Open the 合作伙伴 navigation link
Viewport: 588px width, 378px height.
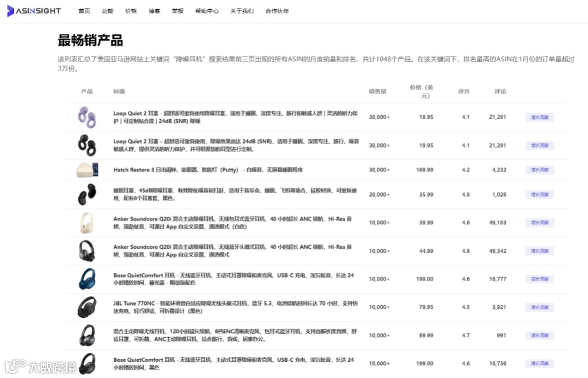pyautogui.click(x=277, y=11)
